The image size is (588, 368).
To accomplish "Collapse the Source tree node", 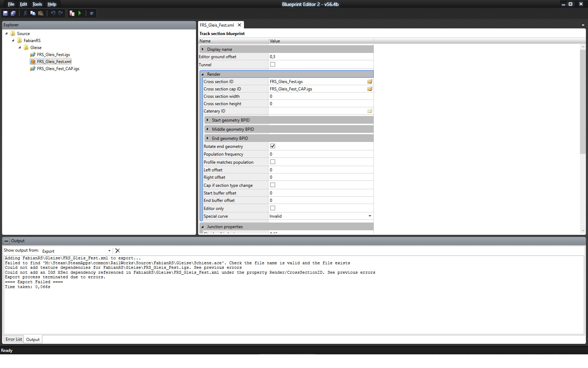I will (6, 34).
